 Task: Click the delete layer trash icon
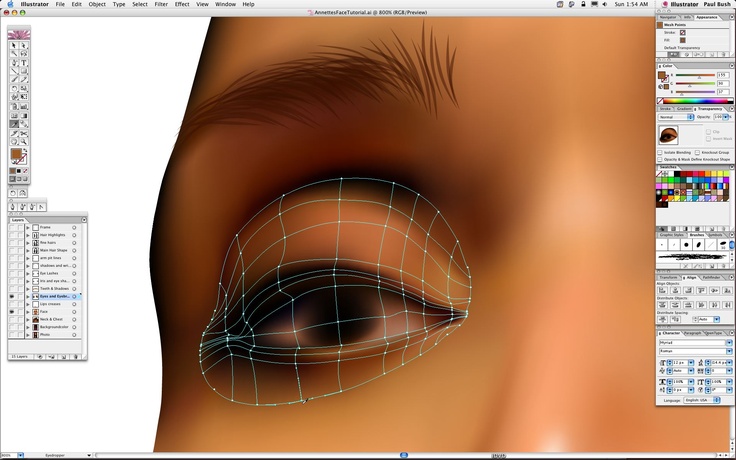point(76,357)
